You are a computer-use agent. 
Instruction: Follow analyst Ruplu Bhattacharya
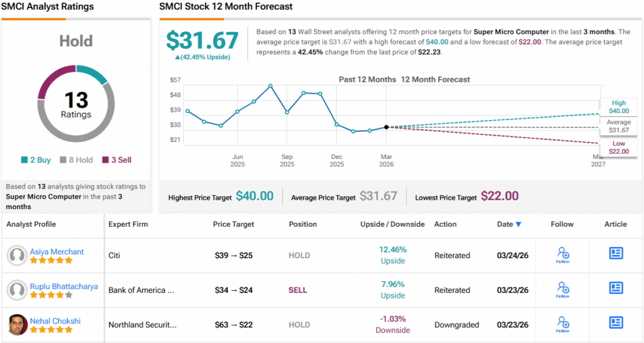tap(563, 289)
